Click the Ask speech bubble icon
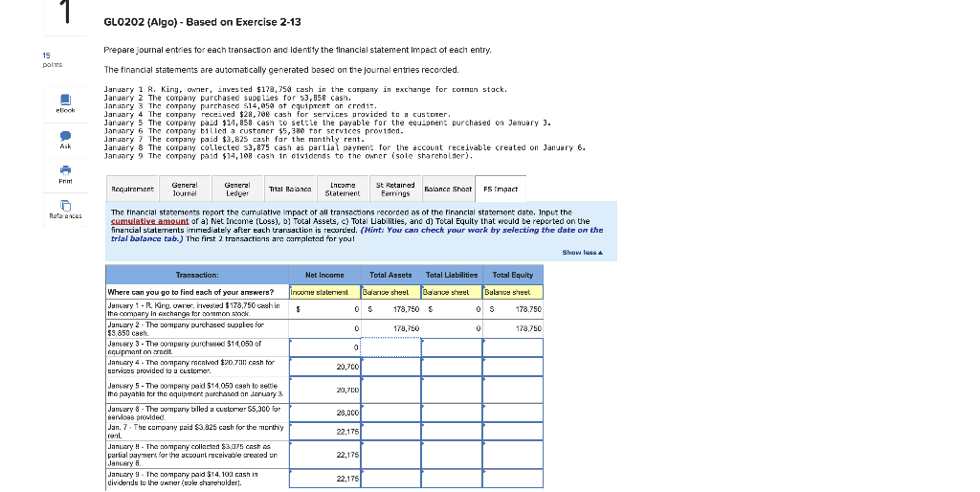980x492 pixels. pos(66,136)
